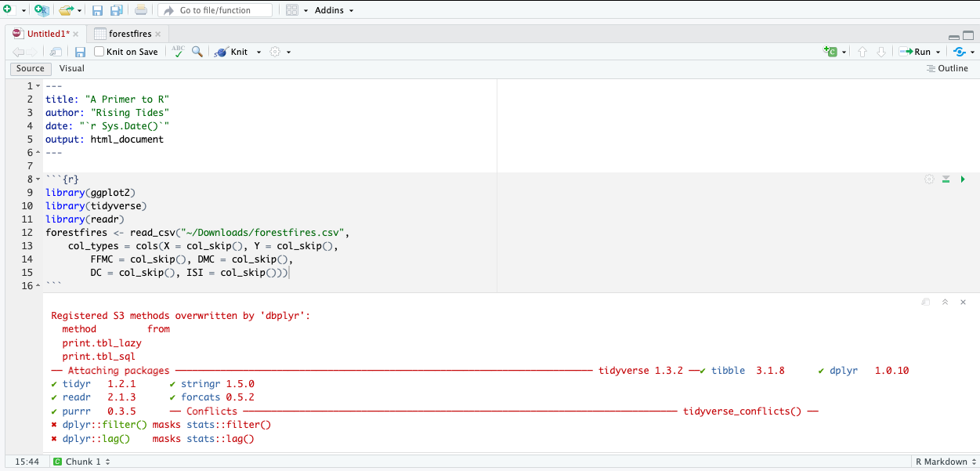Collapse the chunk output
Image resolution: width=980 pixels, height=471 pixels.
pos(946,302)
